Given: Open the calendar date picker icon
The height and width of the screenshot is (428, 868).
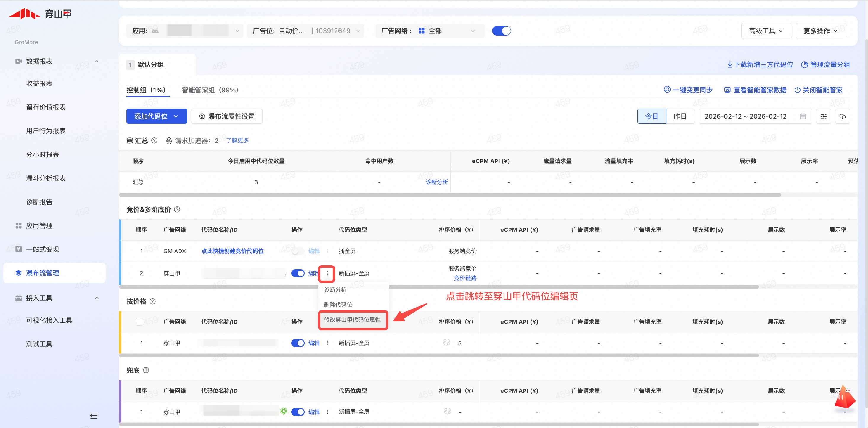Looking at the screenshot, I should point(803,116).
